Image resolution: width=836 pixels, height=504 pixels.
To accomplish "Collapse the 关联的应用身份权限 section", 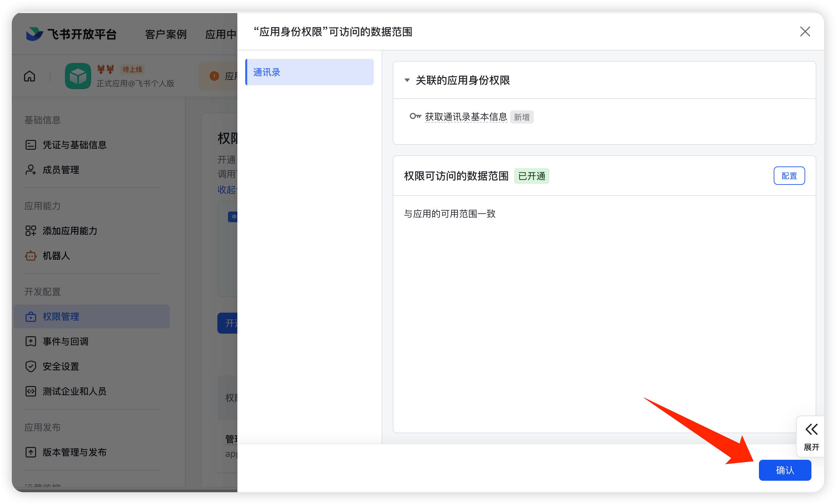I will click(407, 80).
